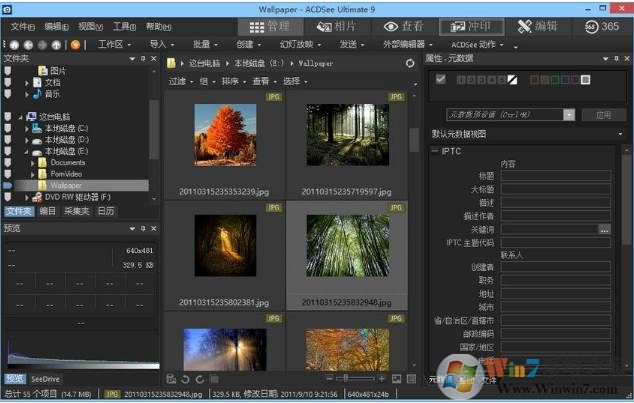Tick the easy-select box next to 音乐 folder
634x403 pixels.
point(9,94)
